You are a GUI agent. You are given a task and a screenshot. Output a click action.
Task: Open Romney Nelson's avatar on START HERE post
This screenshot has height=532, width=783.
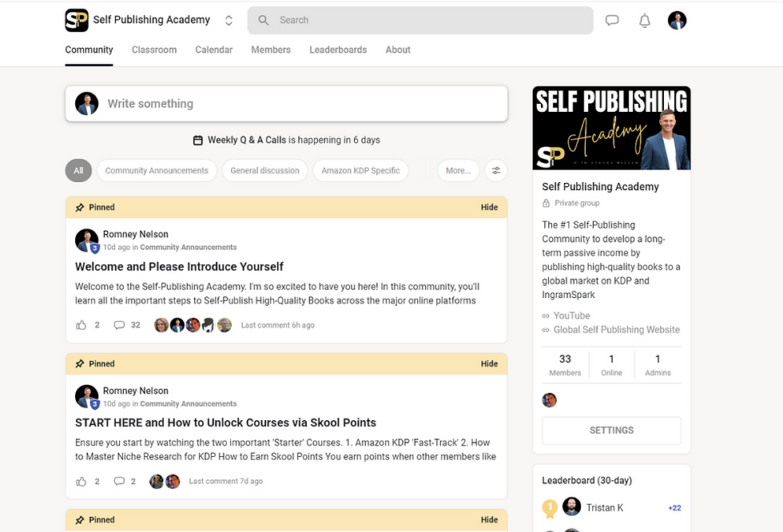pos(86,397)
